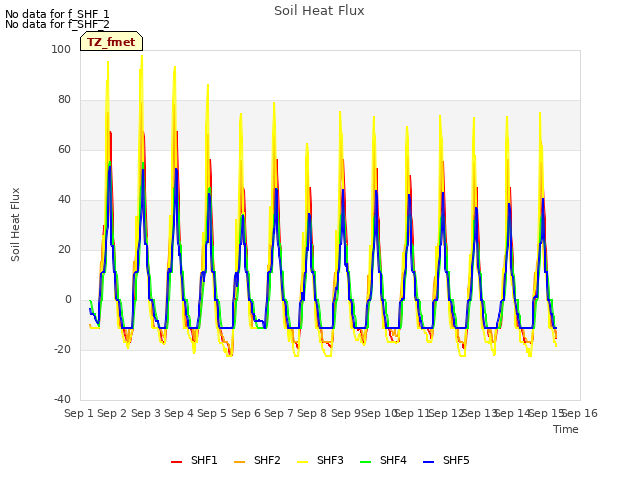
Task: Click the Sep 3 x-axis label
Action: pos(146,413)
